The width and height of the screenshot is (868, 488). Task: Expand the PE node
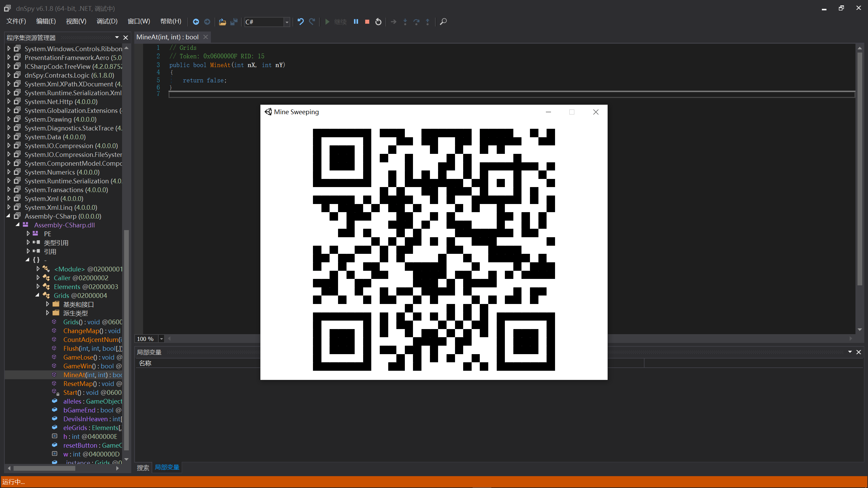pos(28,233)
